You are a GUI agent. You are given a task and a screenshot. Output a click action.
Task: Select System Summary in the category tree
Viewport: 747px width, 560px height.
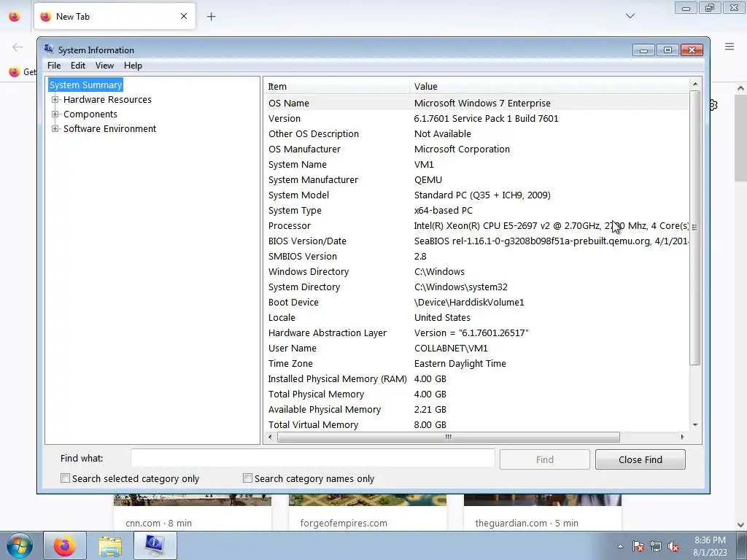(x=86, y=85)
